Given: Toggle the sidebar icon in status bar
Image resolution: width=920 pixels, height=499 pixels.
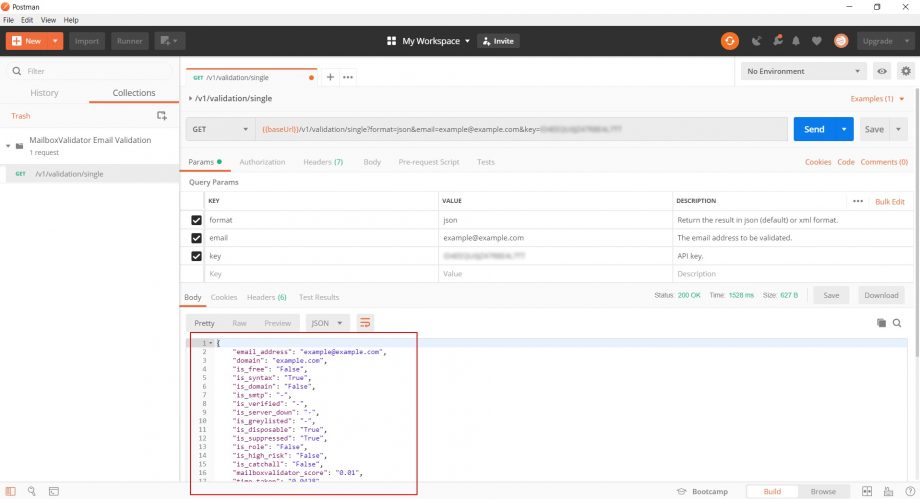Looking at the screenshot, I should pyautogui.click(x=11, y=491).
